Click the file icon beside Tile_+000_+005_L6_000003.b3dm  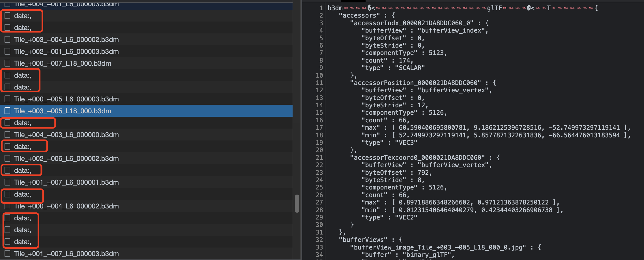[7, 99]
